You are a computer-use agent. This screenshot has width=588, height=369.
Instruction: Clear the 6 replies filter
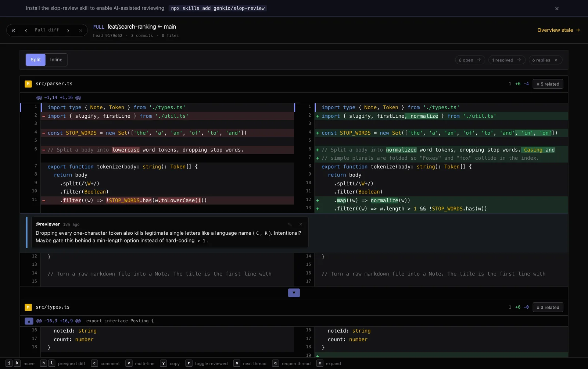pyautogui.click(x=556, y=60)
